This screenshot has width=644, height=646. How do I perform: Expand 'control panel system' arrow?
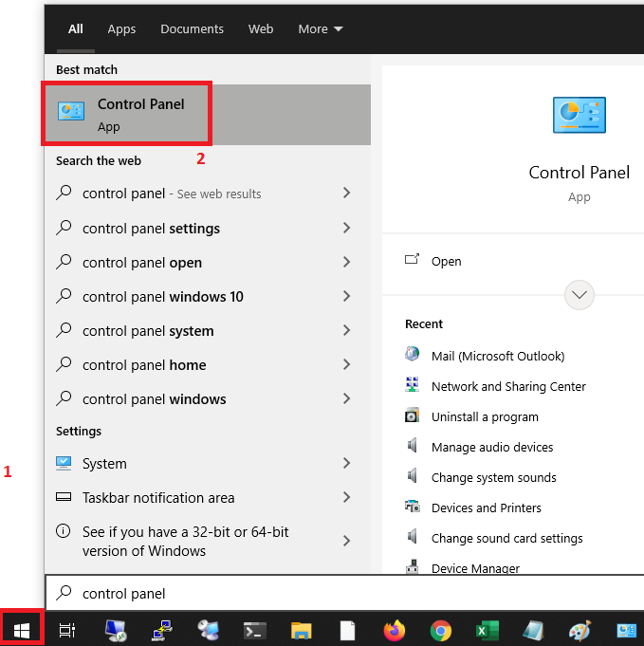pos(347,330)
